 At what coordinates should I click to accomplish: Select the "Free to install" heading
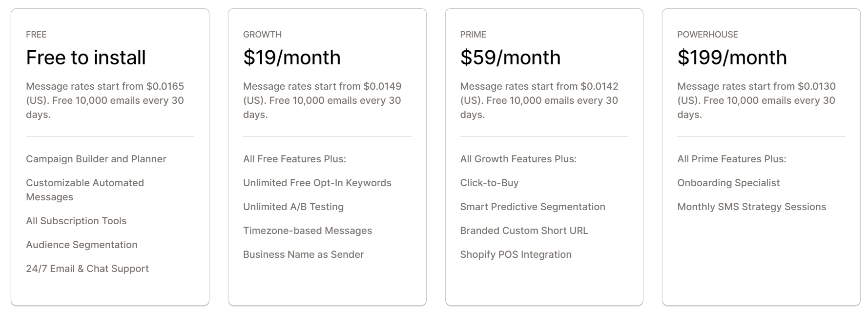coord(86,58)
